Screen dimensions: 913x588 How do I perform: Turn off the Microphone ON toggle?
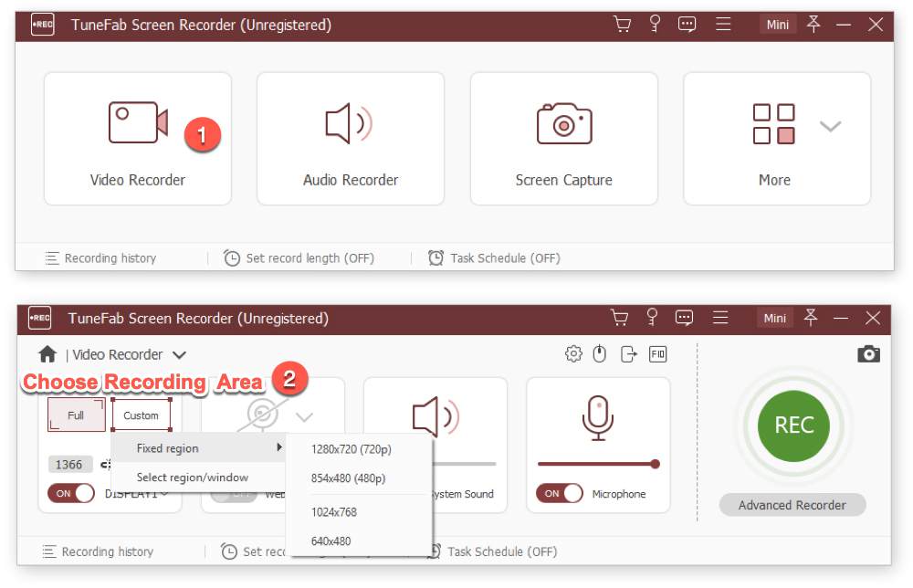(560, 494)
